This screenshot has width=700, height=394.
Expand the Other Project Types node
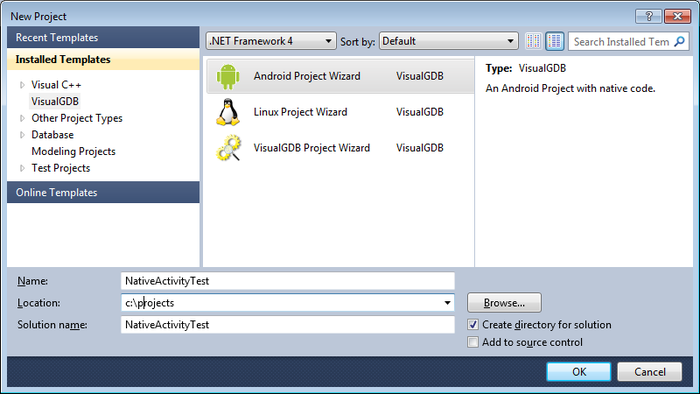[22, 118]
